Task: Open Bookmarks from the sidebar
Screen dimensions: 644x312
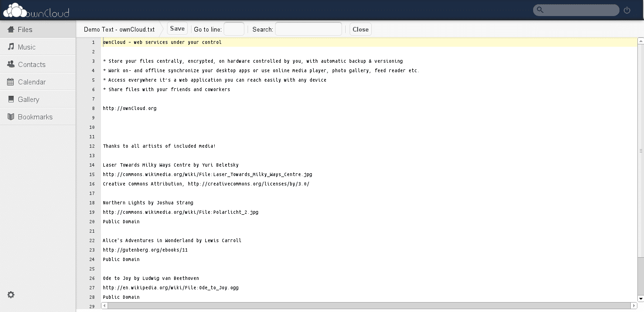Action: 38,117
